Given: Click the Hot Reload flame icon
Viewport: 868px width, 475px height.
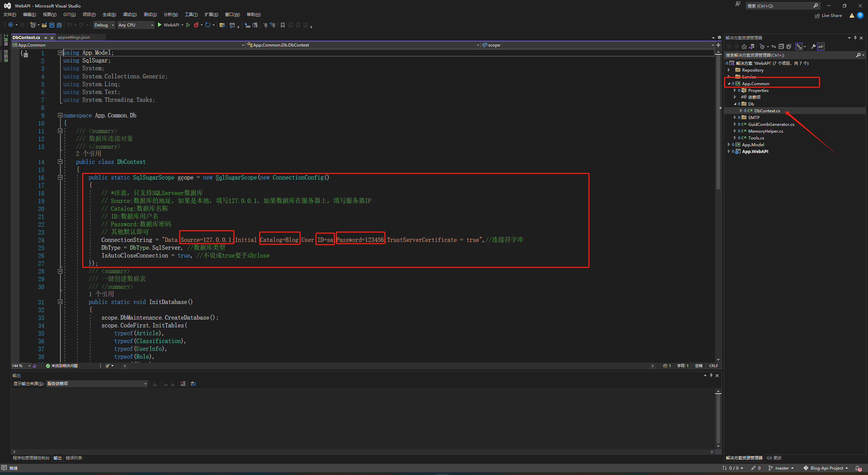Looking at the screenshot, I should pyautogui.click(x=196, y=25).
